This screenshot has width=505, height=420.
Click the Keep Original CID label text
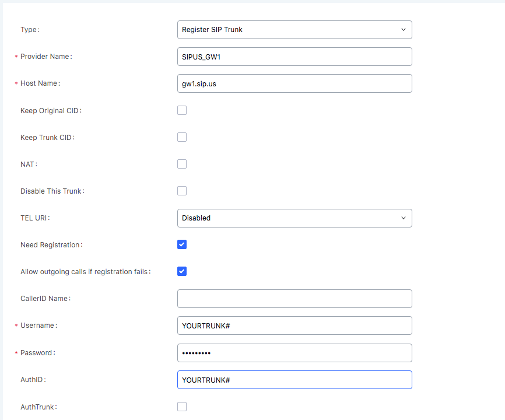coord(51,111)
